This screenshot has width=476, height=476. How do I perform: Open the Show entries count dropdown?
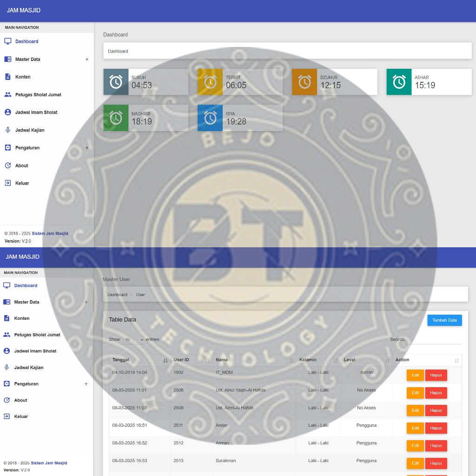(133, 339)
